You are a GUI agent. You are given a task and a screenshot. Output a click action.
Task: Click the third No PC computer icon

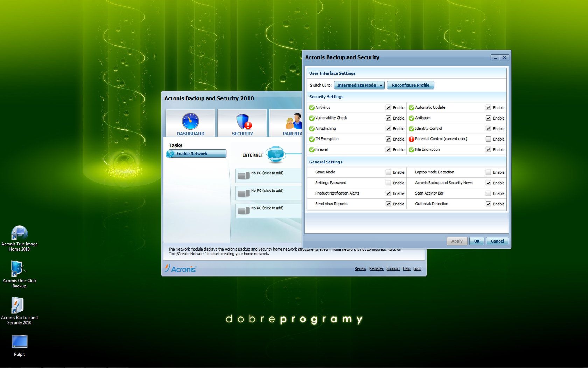click(x=244, y=211)
